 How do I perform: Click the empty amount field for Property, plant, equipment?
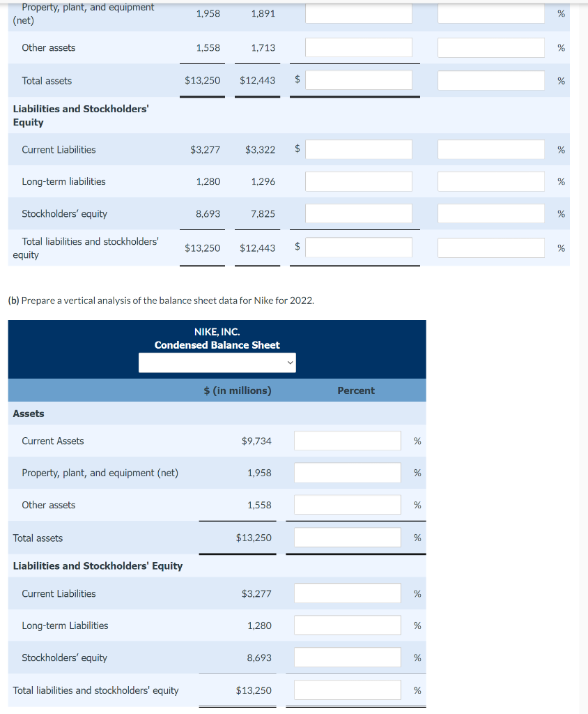click(358, 13)
